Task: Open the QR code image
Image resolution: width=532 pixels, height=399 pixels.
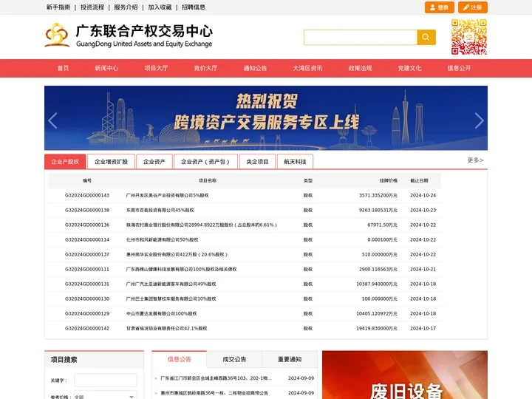Action: [469, 37]
